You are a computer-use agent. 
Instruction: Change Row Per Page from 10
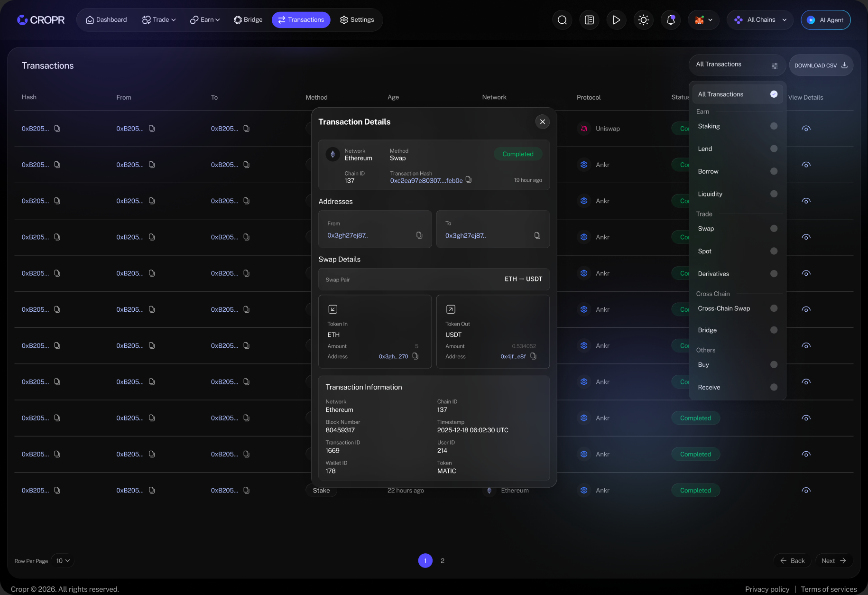pyautogui.click(x=63, y=561)
